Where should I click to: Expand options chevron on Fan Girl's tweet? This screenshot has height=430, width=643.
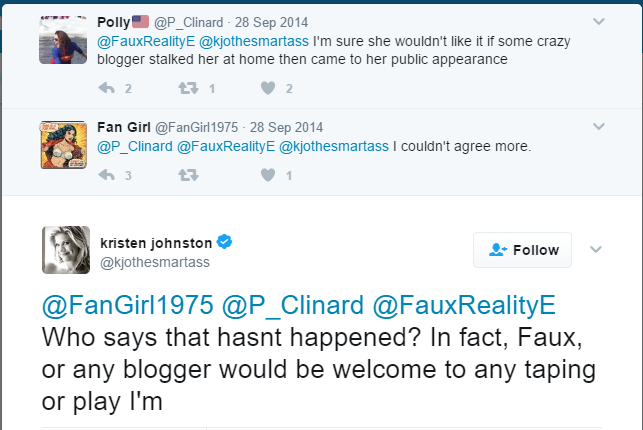point(599,127)
